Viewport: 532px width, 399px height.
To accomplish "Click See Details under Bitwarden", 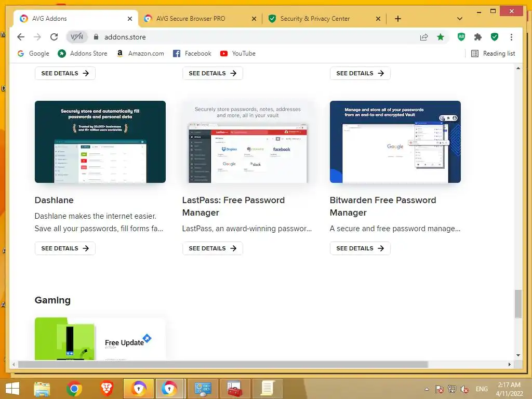I will (x=360, y=248).
